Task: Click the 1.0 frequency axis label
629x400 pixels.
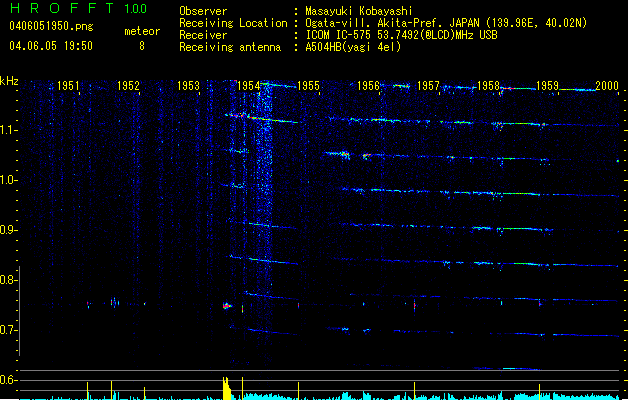Action: coord(9,180)
